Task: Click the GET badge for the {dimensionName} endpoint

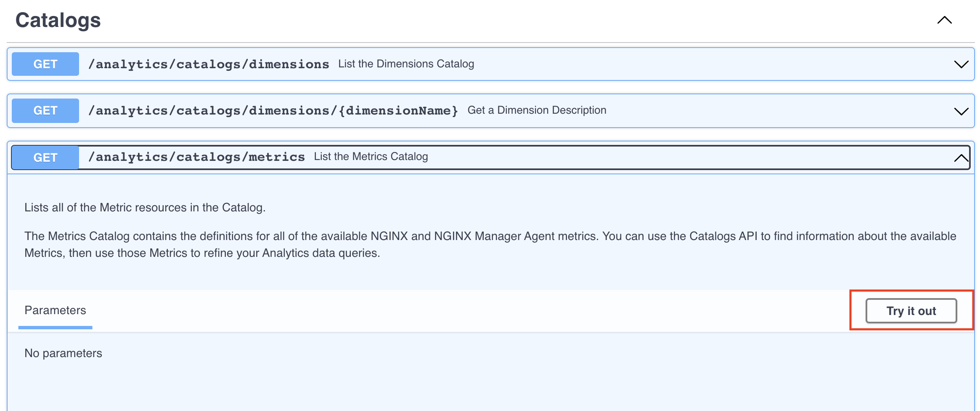Action: 45,111
